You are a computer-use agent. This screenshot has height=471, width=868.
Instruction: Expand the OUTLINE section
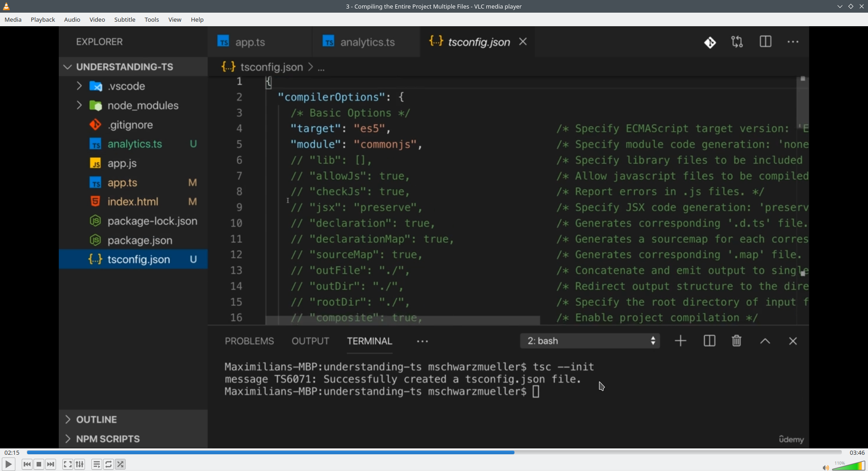[133, 419]
